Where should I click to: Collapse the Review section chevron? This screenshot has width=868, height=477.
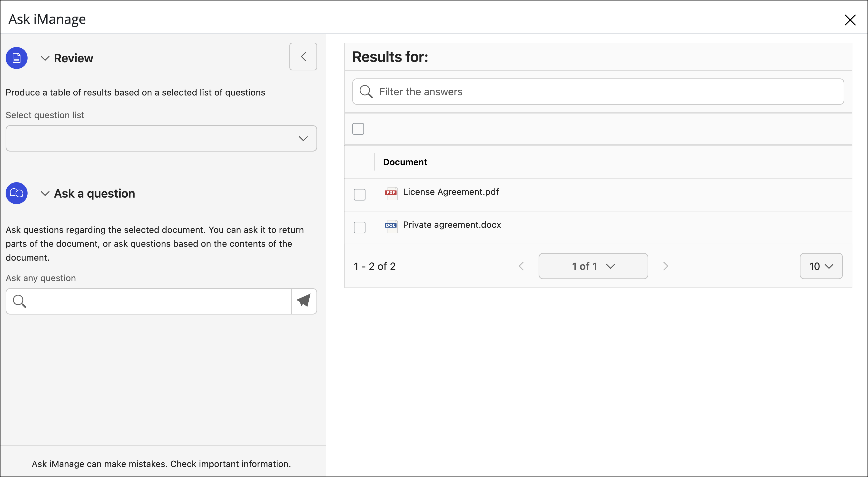[x=45, y=58]
